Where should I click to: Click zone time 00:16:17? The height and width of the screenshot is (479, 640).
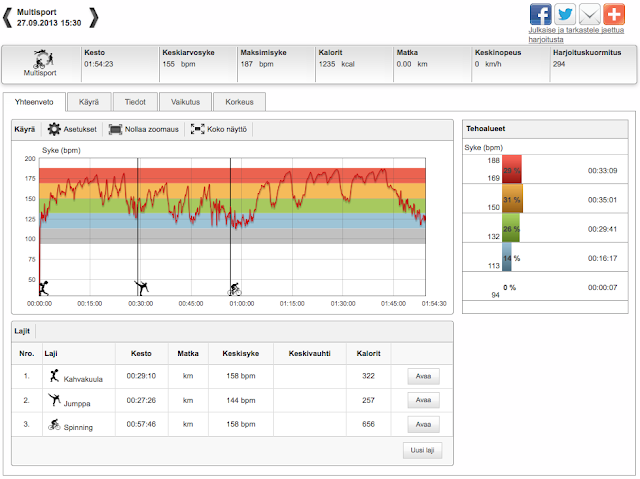tap(602, 258)
